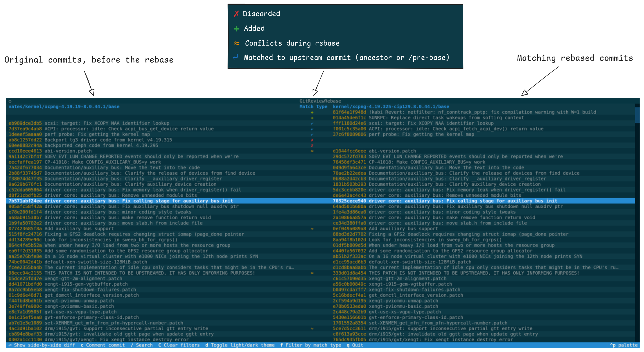Select highlighted commit 7b571abf24ee Fix calling stage

tap(121, 201)
